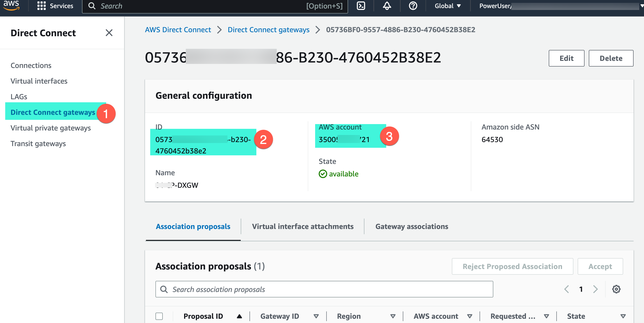
Task: Click the top navigation Search field
Action: (215, 6)
